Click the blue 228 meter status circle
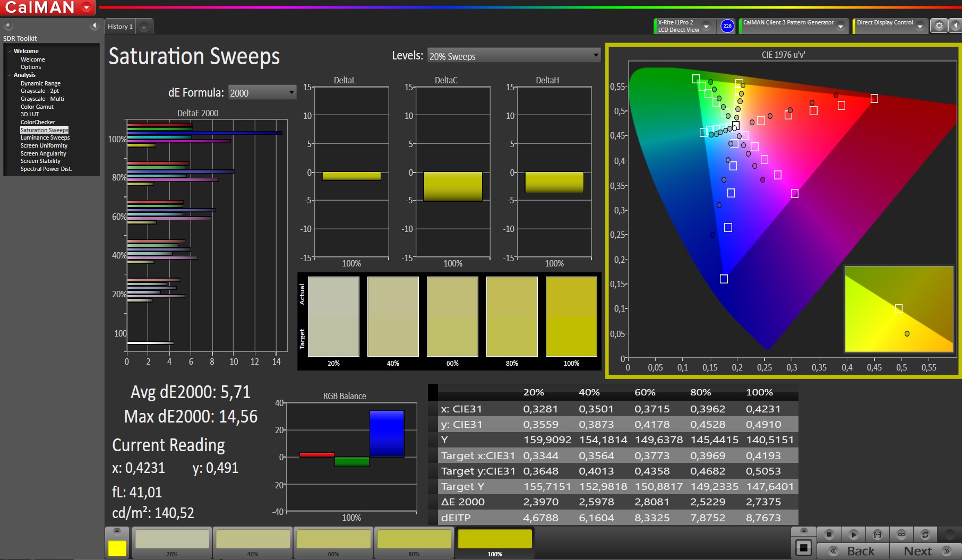 click(x=727, y=26)
